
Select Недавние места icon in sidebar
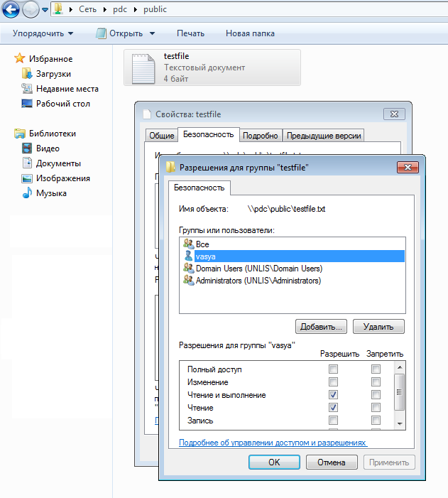pos(27,89)
